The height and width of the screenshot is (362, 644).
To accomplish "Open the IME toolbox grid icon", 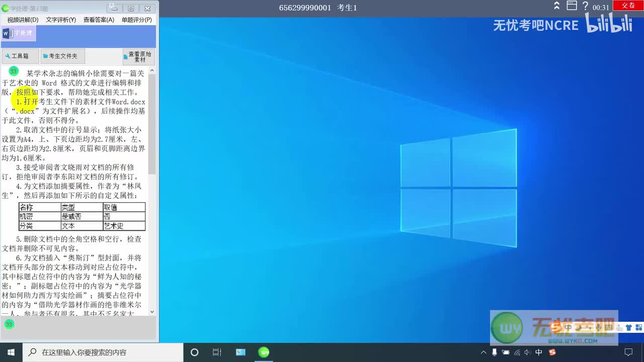I will (x=638, y=328).
